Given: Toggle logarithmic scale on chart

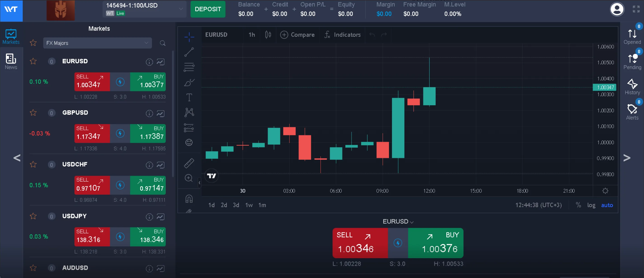Looking at the screenshot, I should coord(591,205).
